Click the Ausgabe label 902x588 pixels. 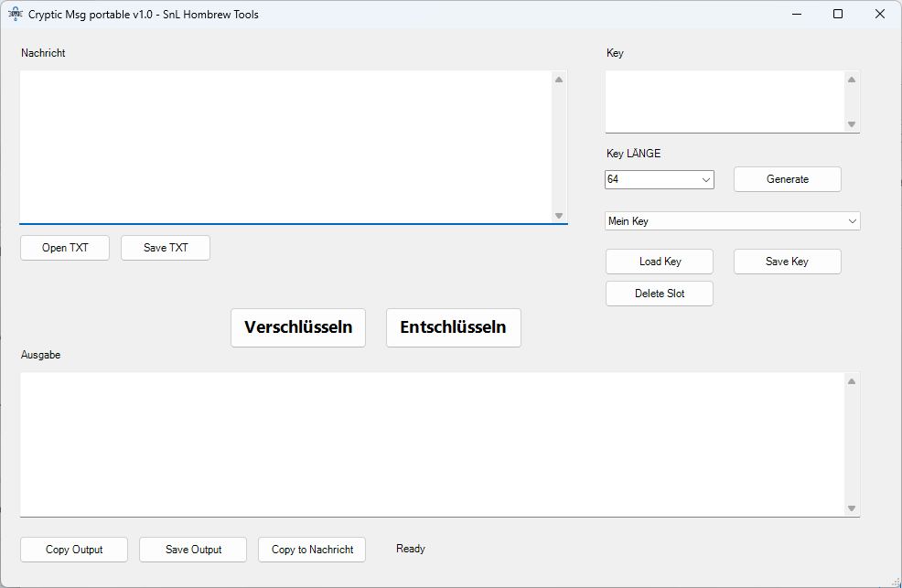41,355
